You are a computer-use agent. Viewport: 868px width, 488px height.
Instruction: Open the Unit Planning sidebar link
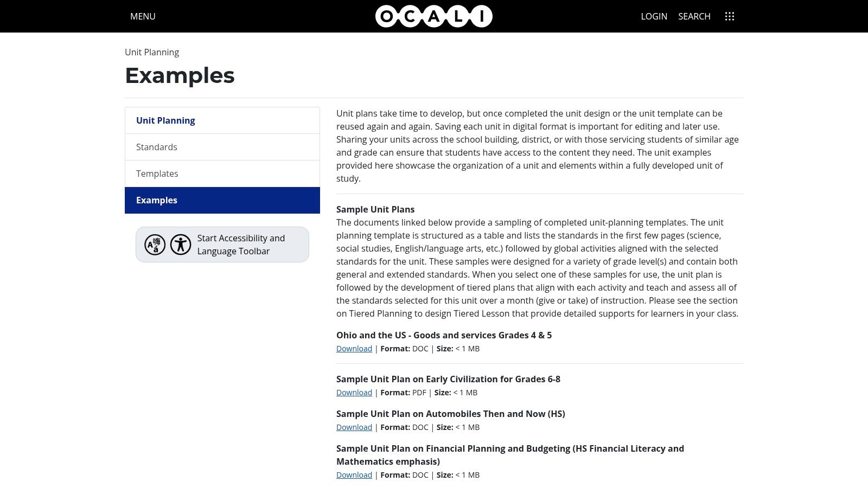[x=165, y=120]
